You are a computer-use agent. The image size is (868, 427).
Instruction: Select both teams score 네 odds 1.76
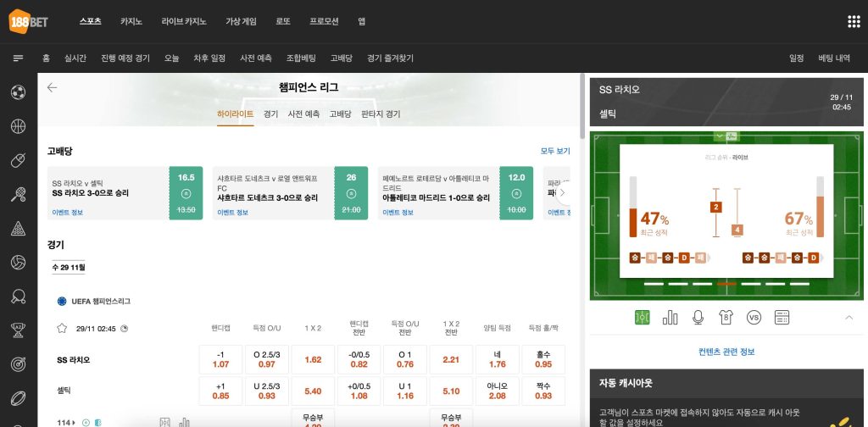(x=497, y=359)
